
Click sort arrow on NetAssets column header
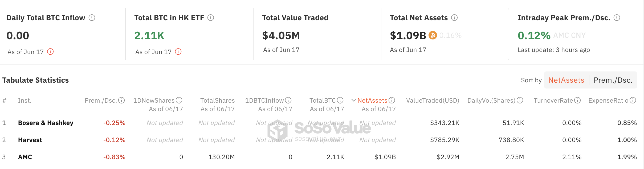coord(354,100)
